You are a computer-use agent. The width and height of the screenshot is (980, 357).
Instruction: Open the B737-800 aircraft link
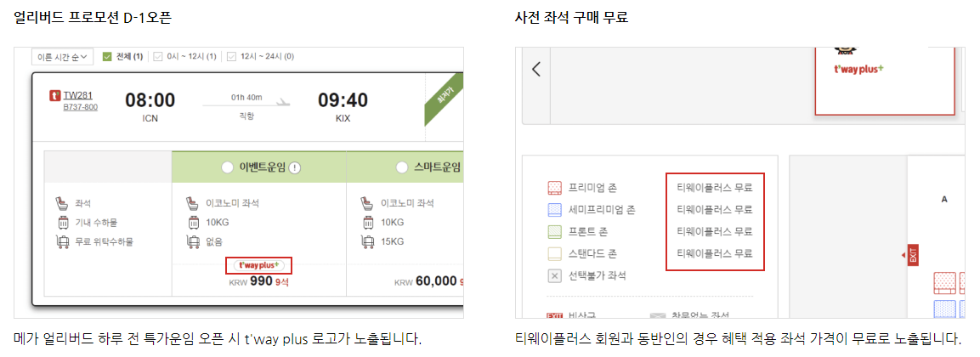click(80, 107)
